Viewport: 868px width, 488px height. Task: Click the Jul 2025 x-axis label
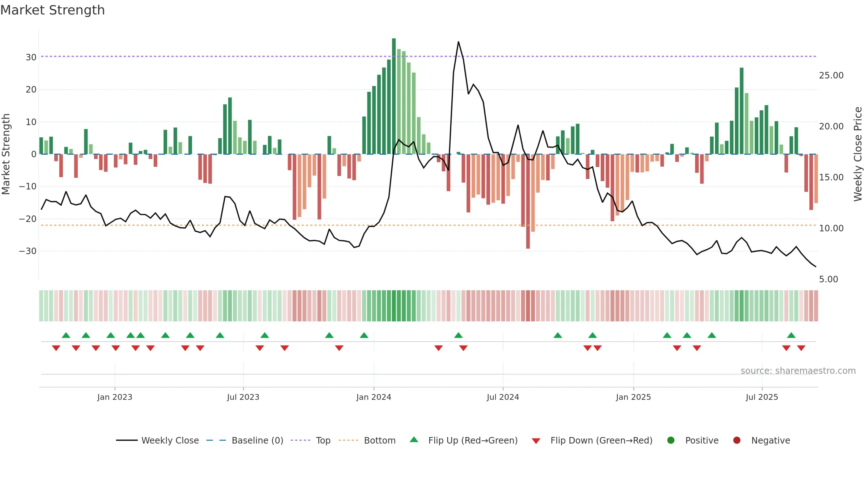click(x=762, y=397)
